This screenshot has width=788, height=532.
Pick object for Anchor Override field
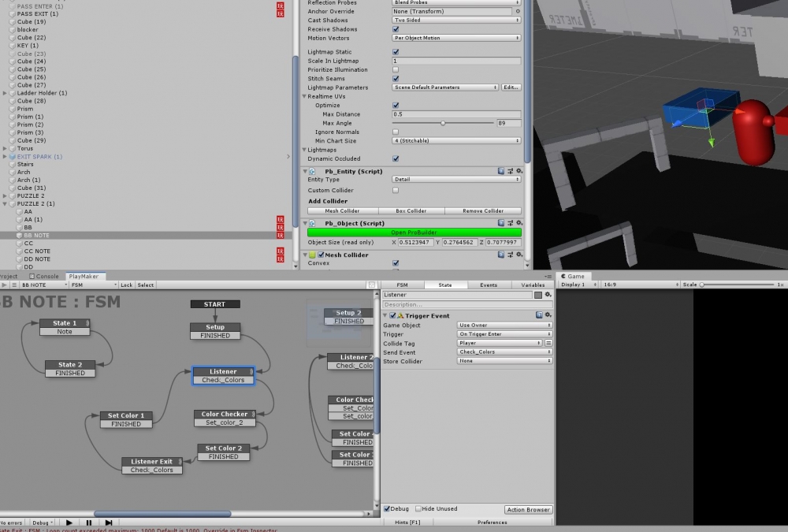[x=518, y=11]
